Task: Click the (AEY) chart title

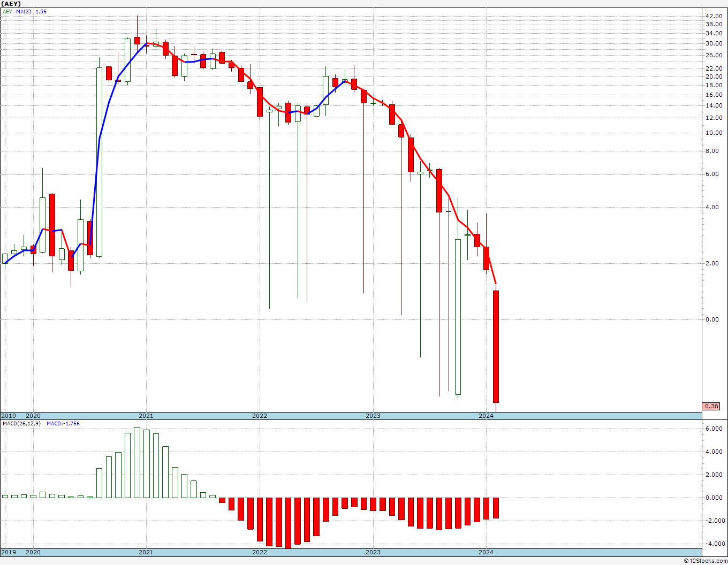Action: (x=11, y=4)
